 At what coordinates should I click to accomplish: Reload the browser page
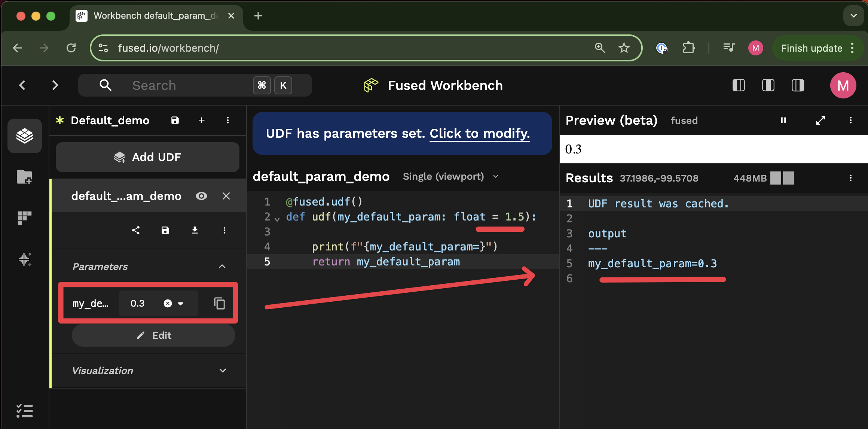(x=71, y=48)
